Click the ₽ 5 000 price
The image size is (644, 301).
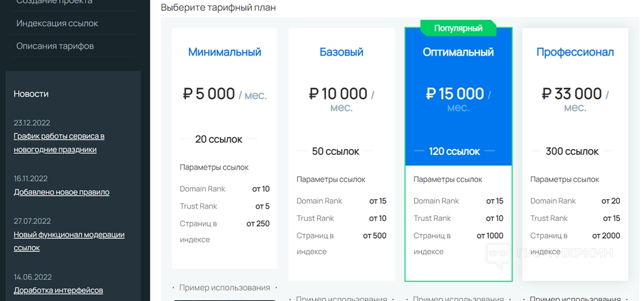(209, 94)
